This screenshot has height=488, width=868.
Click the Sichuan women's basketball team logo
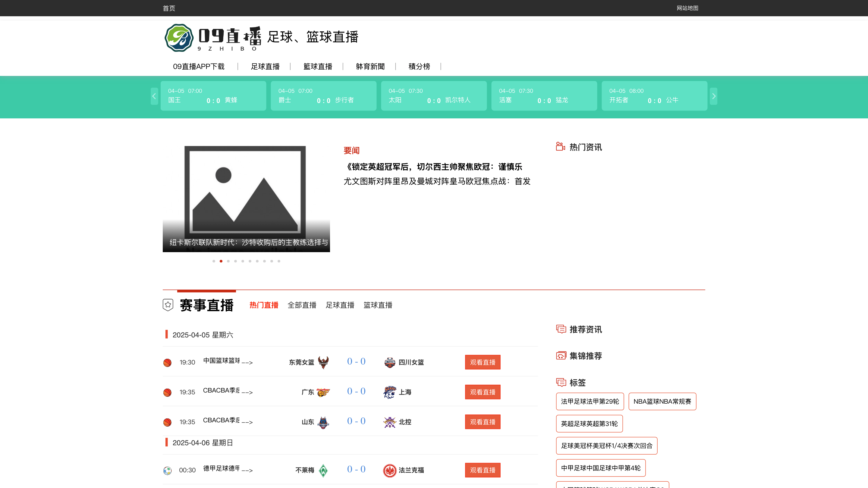click(x=389, y=362)
